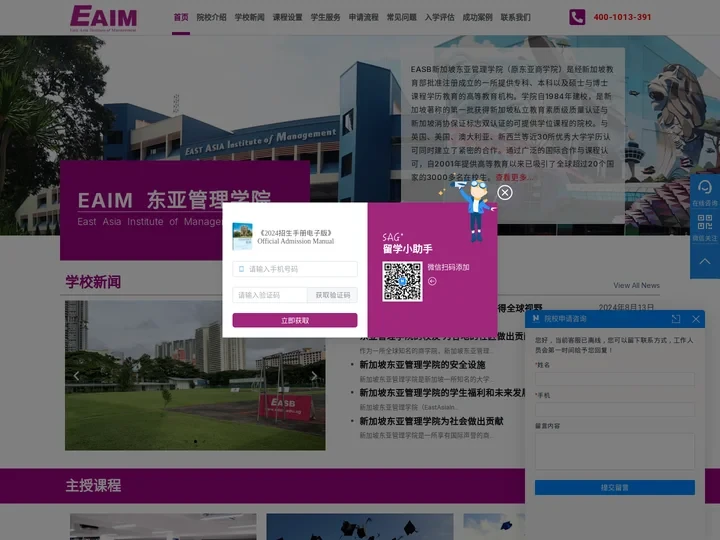The height and width of the screenshot is (540, 720).
Task: Open the 入学评估 menu item
Action: 439,17
